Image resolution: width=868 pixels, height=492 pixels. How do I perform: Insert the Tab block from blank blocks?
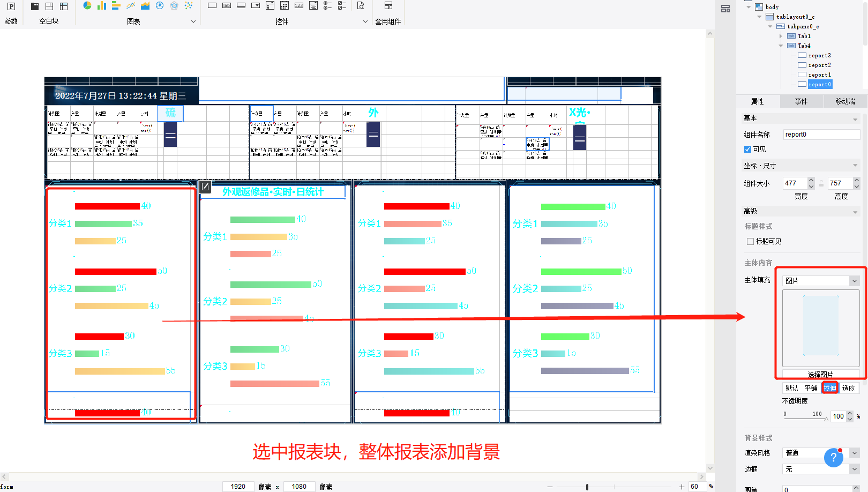tap(35, 6)
